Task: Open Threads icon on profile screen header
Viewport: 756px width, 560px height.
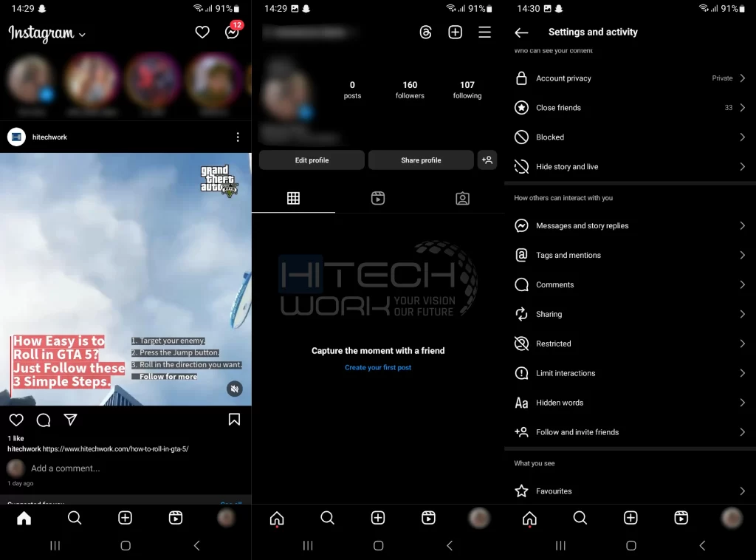Action: pos(426,33)
